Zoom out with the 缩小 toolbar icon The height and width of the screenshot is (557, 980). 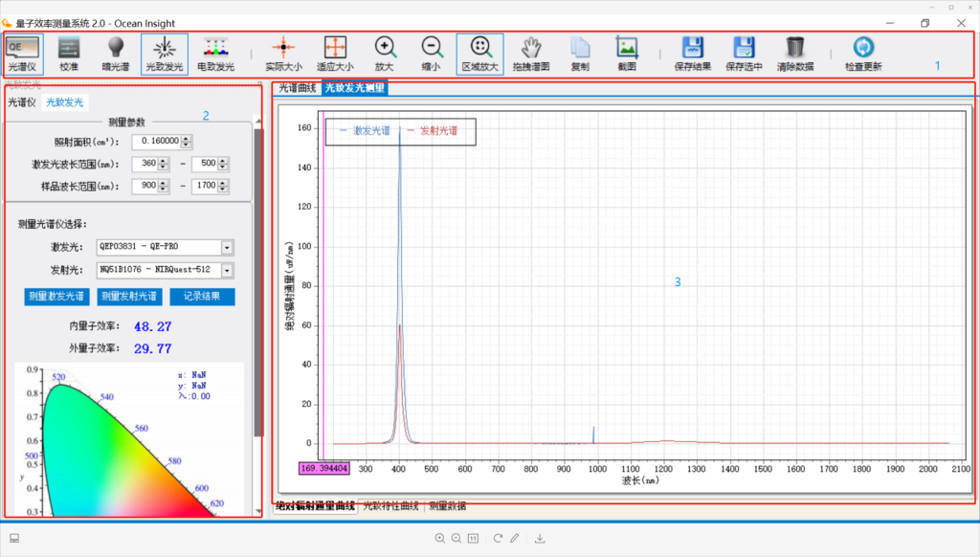(x=432, y=54)
